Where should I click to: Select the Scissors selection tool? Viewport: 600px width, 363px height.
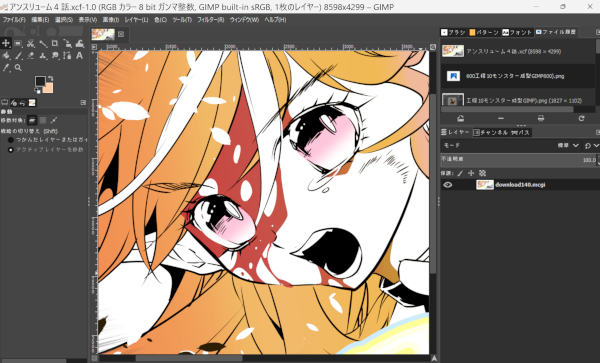coord(30,43)
